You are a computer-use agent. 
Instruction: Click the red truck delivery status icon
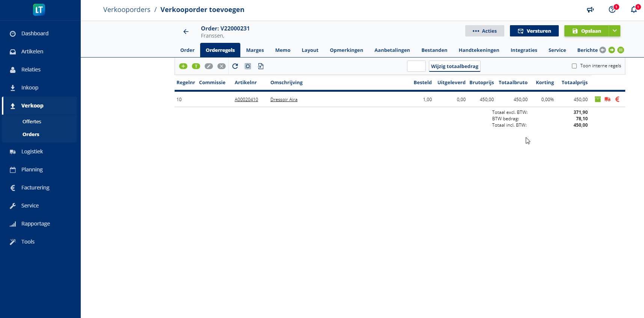pos(607,99)
